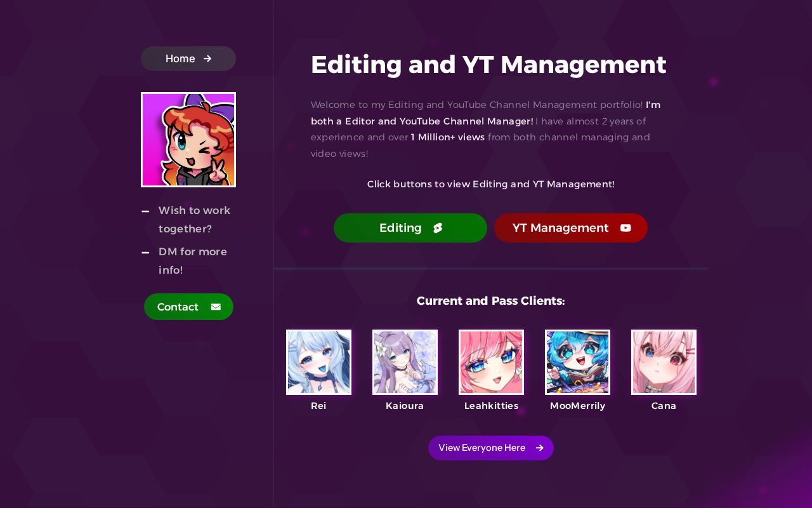Click the envelope icon inside the Contact button
Viewport: 812px width, 508px height.
tap(216, 307)
